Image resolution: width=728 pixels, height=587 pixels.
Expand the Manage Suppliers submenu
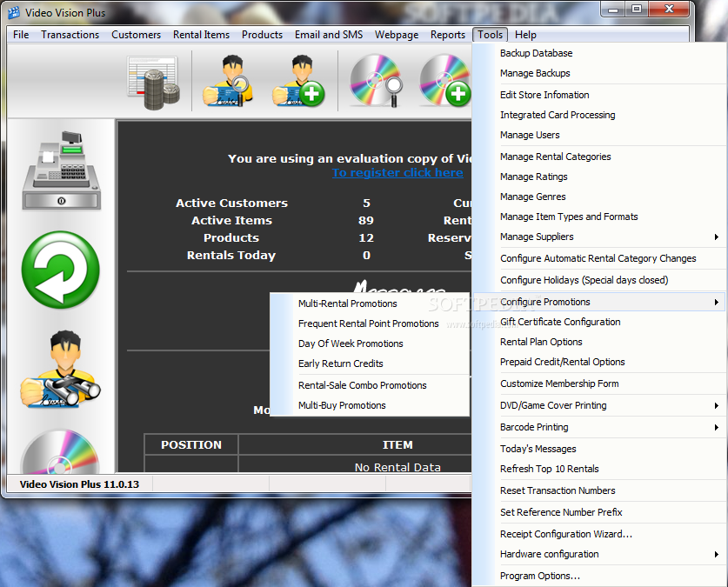pyautogui.click(x=599, y=237)
